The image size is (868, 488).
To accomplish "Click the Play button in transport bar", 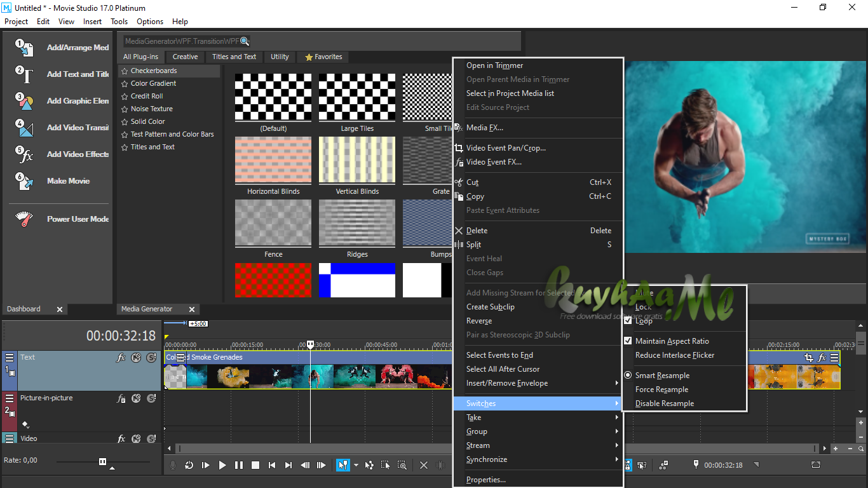I will (222, 465).
